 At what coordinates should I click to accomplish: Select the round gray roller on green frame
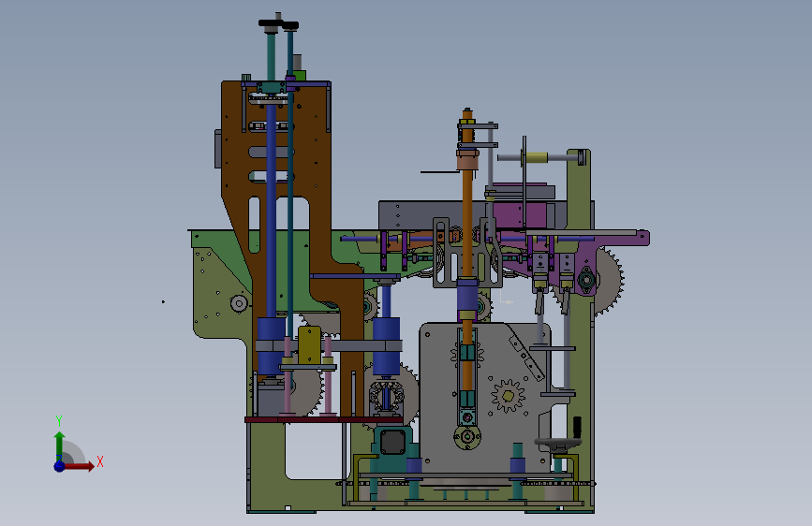[x=239, y=303]
